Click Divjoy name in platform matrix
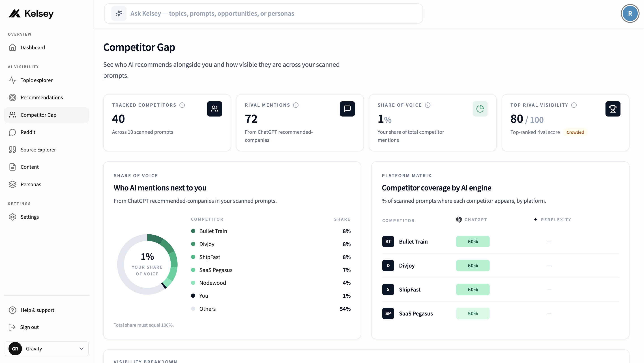644x363 pixels. click(x=406, y=266)
